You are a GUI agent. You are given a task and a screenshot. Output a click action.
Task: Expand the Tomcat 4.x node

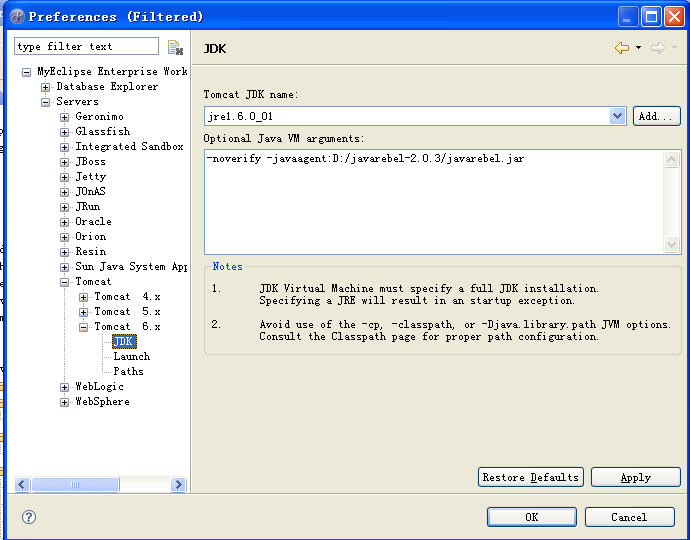click(83, 297)
